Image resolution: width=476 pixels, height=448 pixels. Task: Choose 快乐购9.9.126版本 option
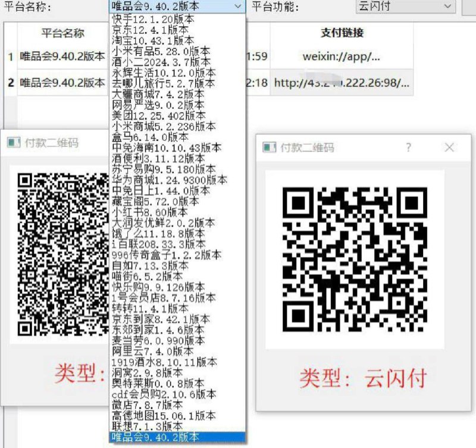(177, 287)
